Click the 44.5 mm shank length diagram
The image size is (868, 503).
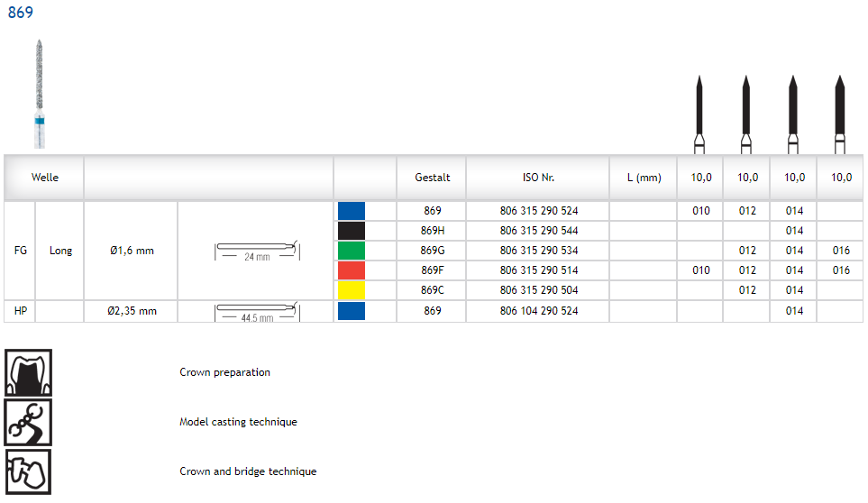tap(256, 313)
